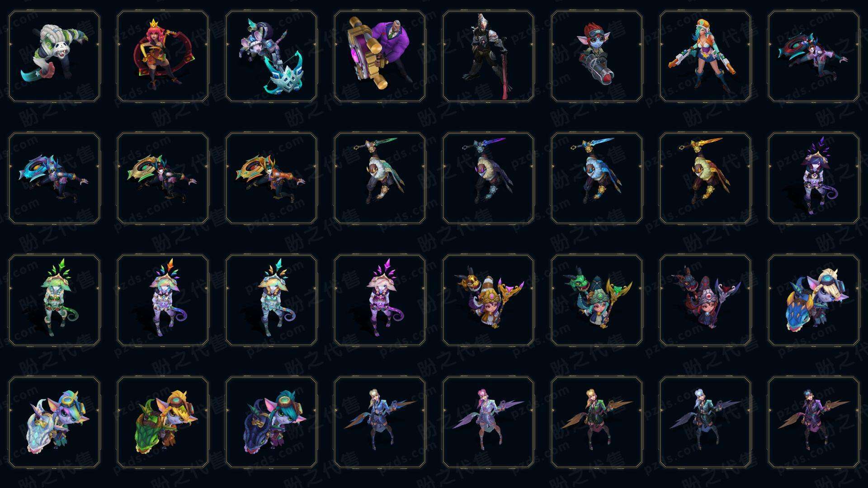
Task: Pick the green-robed Lulu with staff chroma
Action: coord(597,300)
